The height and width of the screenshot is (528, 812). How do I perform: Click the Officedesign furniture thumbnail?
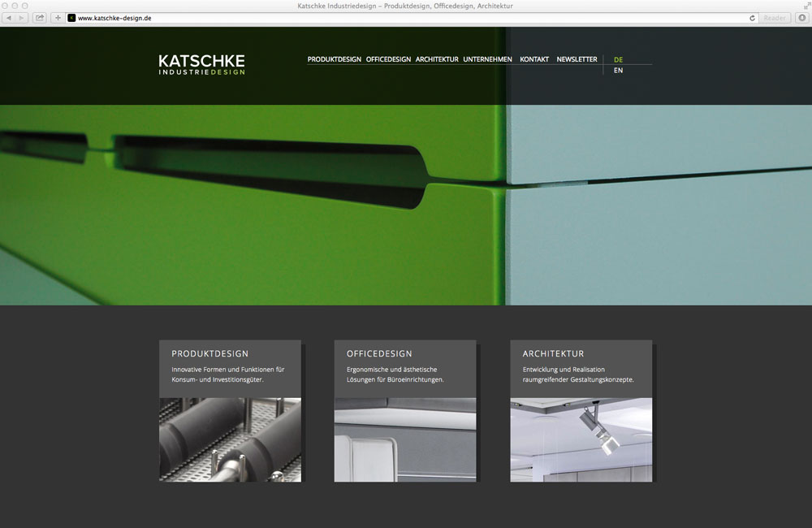click(x=405, y=439)
